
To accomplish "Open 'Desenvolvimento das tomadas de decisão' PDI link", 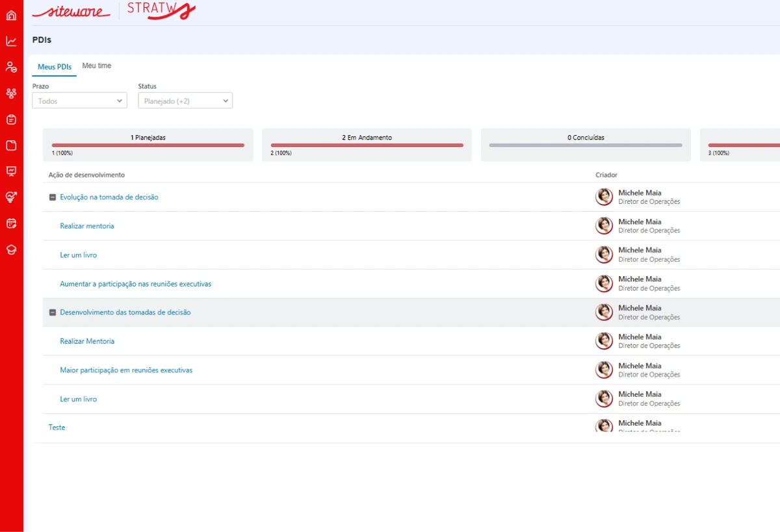I will pos(125,312).
